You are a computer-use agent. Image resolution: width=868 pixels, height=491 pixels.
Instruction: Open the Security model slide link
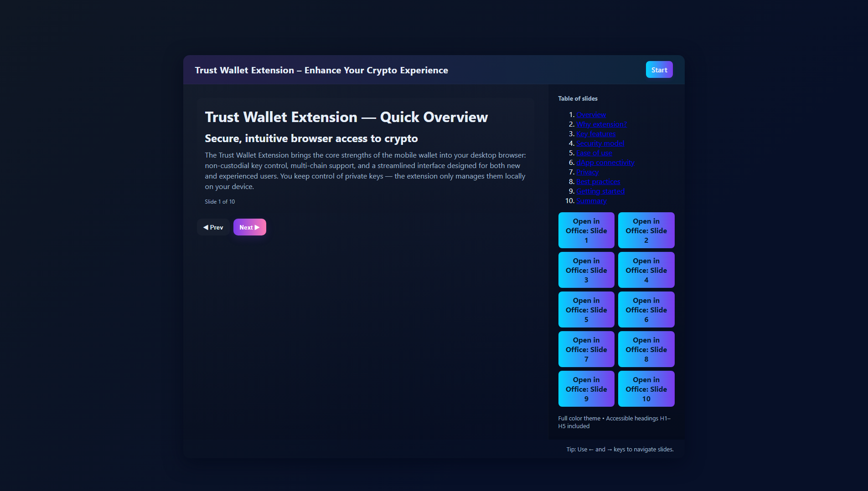coord(600,143)
